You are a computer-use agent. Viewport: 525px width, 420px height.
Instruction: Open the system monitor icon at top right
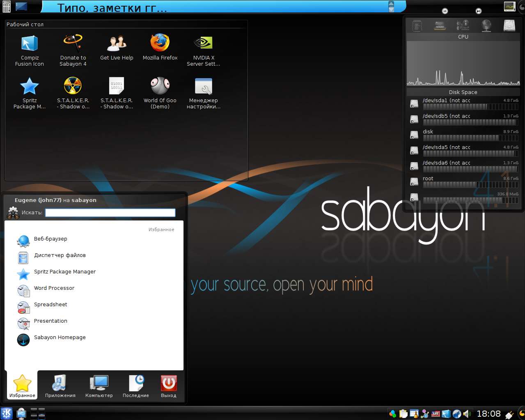click(509, 6)
